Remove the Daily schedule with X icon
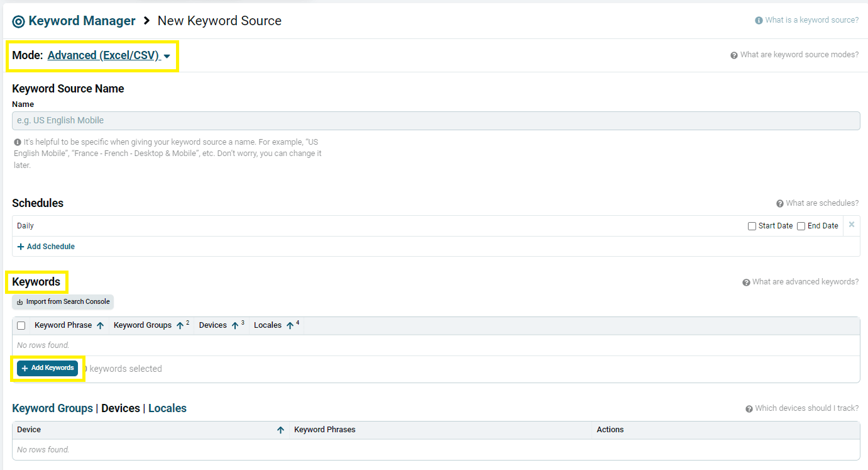Image resolution: width=868 pixels, height=470 pixels. pyautogui.click(x=852, y=225)
